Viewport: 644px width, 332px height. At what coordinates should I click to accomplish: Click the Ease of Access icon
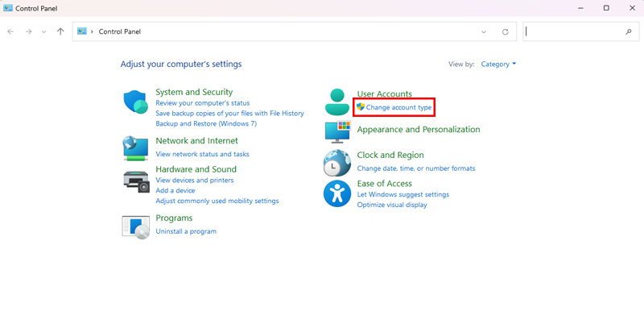tap(336, 193)
